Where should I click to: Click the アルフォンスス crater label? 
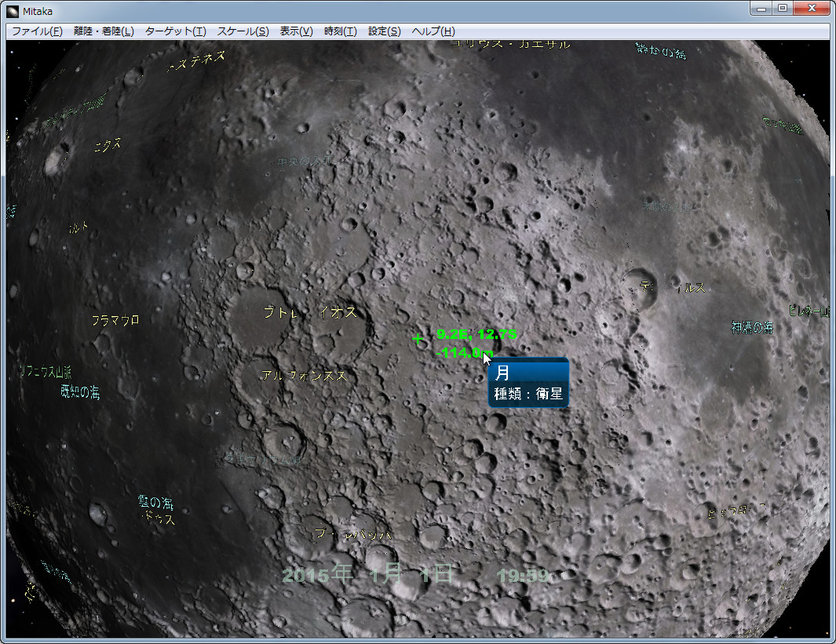tap(304, 376)
